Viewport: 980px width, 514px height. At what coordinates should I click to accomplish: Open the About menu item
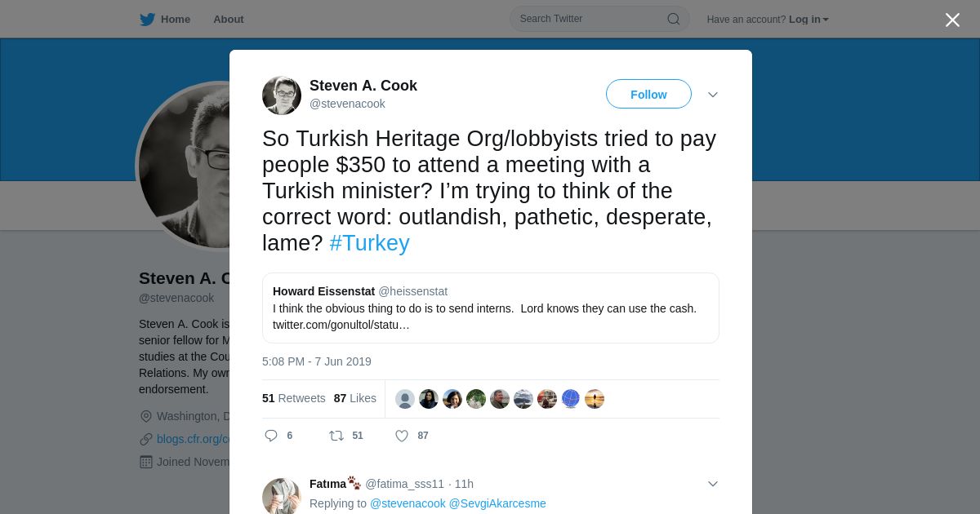click(x=229, y=20)
